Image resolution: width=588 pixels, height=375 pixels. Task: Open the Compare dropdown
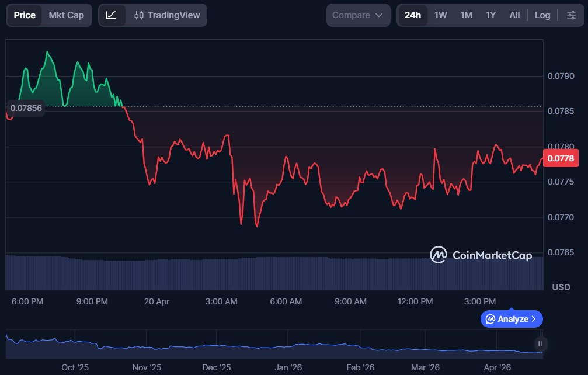click(357, 15)
